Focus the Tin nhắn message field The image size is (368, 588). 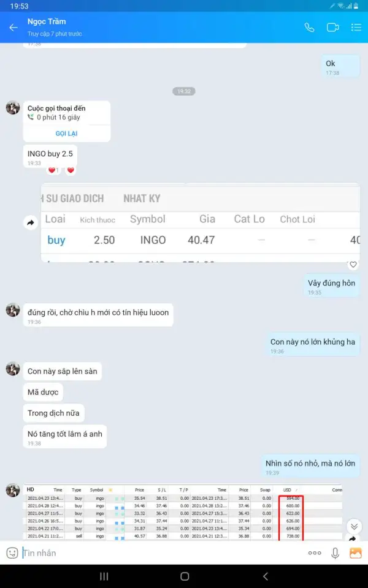pos(161,552)
